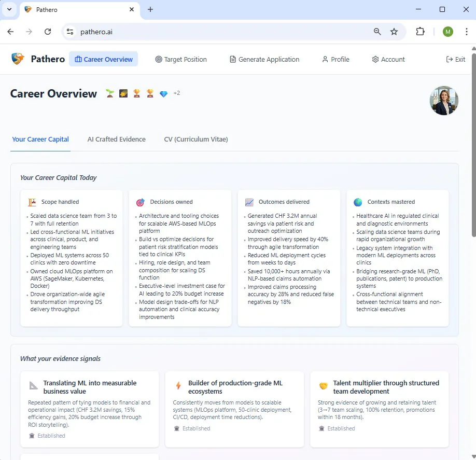Bookmark this page with the star
Viewport: 476px width, 460px height.
coord(394,32)
